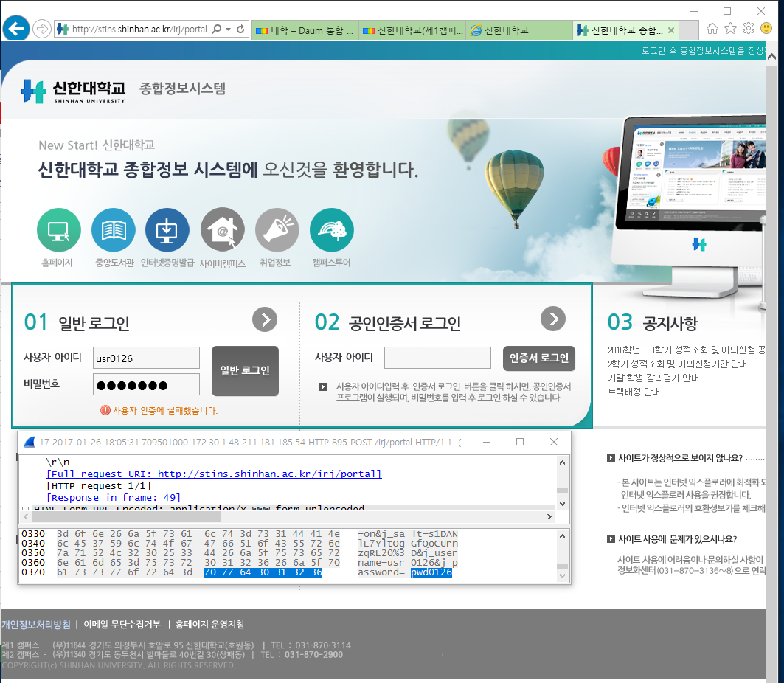
Task: Click the 사이트가 정상적으로 보이지 않나요? arrow icon
Action: [611, 457]
